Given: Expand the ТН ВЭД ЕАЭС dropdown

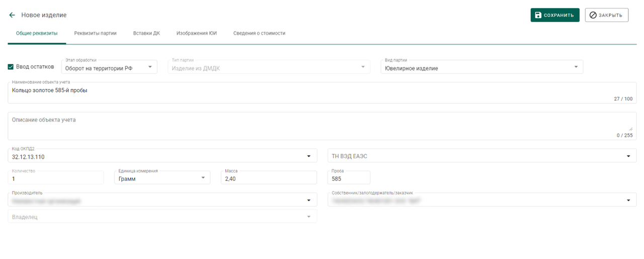Looking at the screenshot, I should 482,156.
